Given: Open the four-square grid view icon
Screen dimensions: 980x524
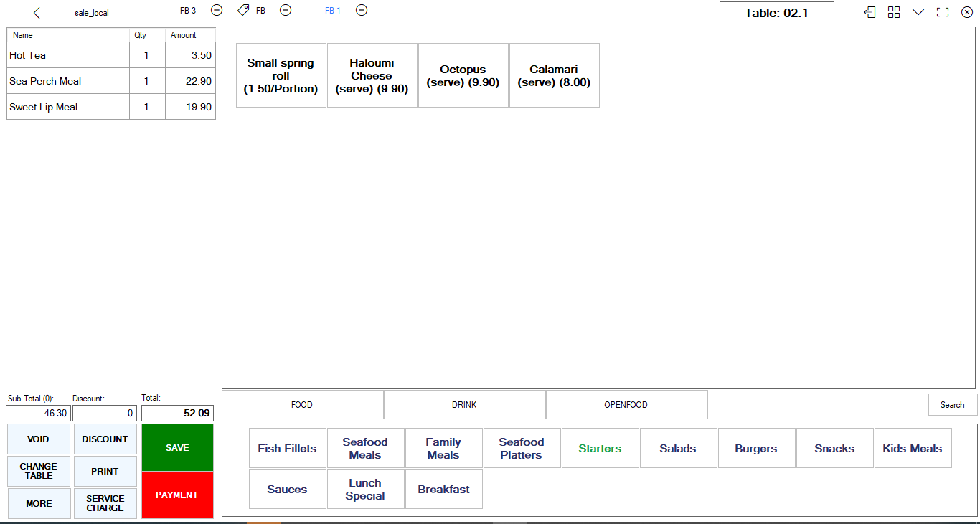Looking at the screenshot, I should click(x=894, y=12).
